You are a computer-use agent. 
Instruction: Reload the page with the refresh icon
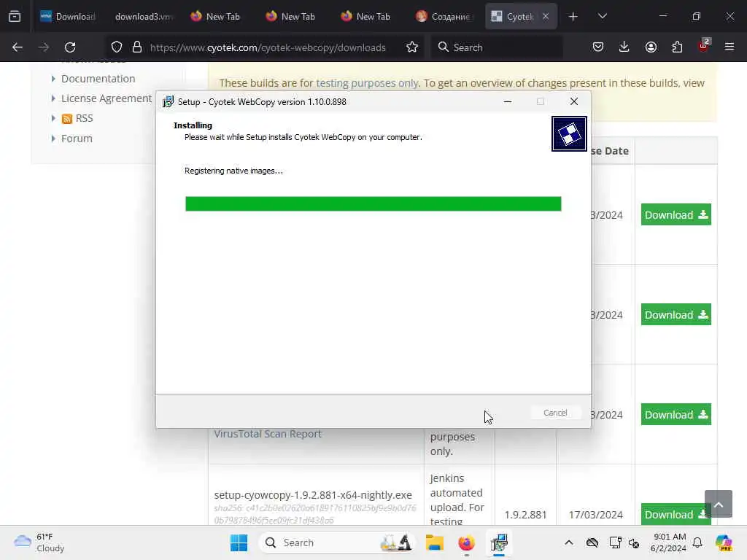point(70,47)
